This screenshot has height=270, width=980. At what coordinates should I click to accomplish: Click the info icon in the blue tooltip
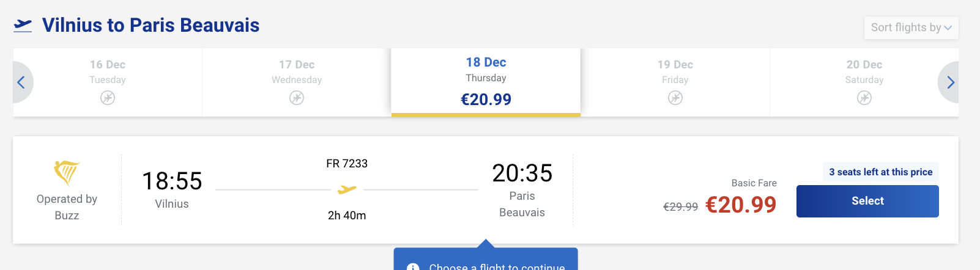click(x=413, y=267)
